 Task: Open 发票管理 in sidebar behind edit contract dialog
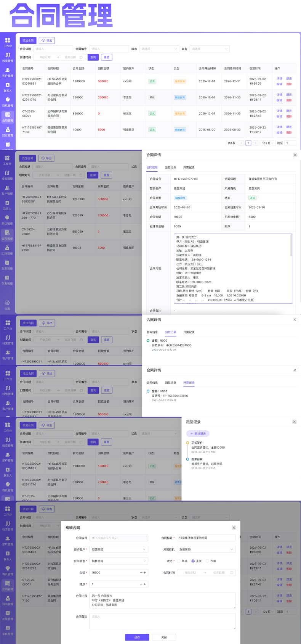8,616
